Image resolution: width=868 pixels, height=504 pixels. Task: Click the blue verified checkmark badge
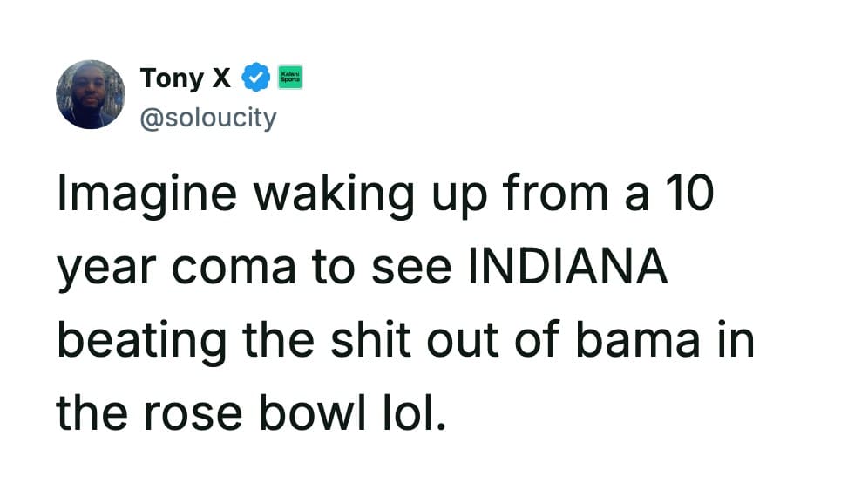click(254, 78)
